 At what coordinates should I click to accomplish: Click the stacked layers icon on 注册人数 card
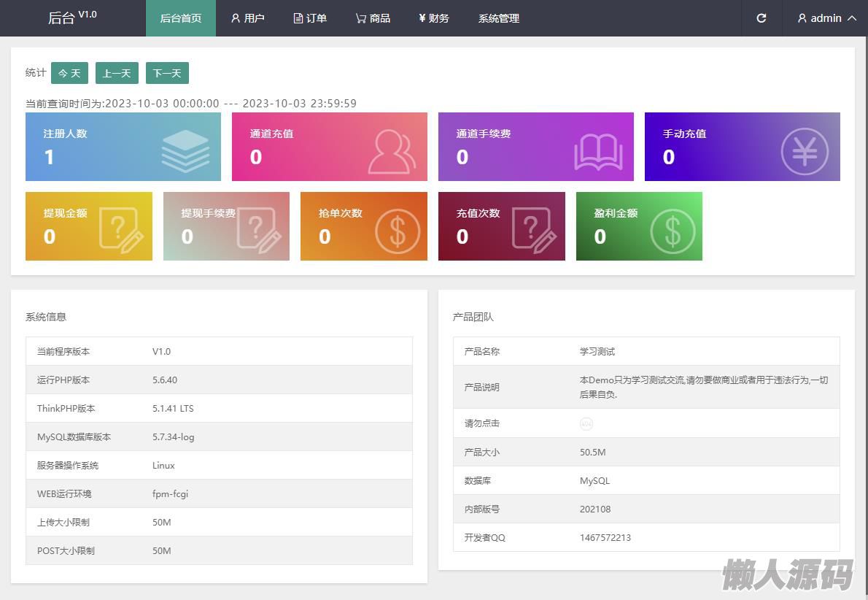185,151
